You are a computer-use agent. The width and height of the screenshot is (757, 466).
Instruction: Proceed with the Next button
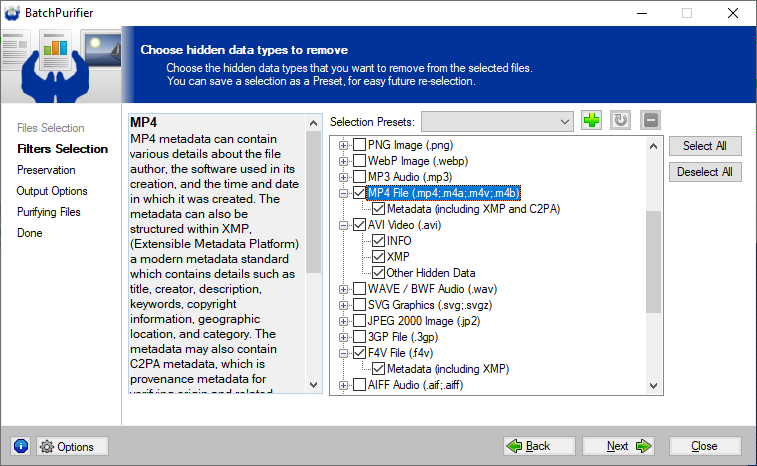pyautogui.click(x=618, y=446)
